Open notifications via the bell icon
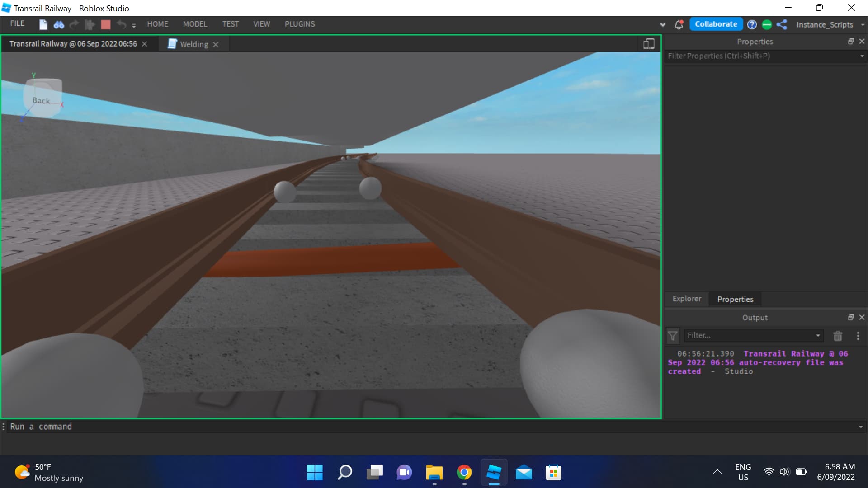The image size is (868, 488). [679, 25]
